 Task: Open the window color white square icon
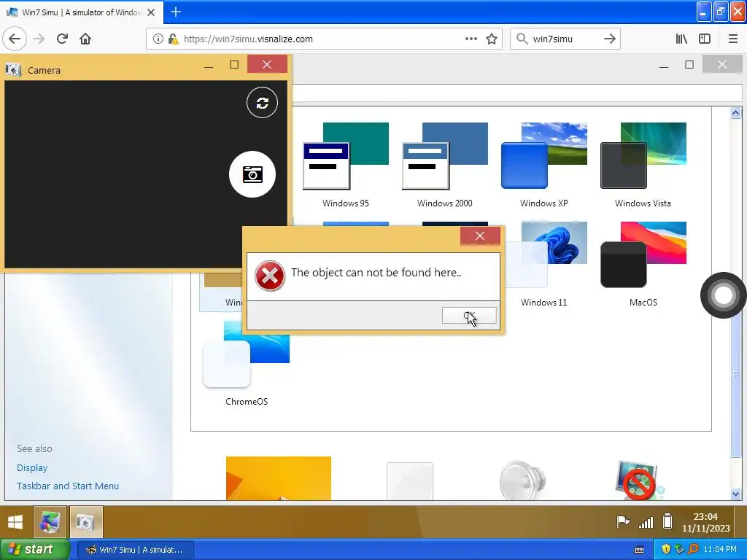(410, 481)
